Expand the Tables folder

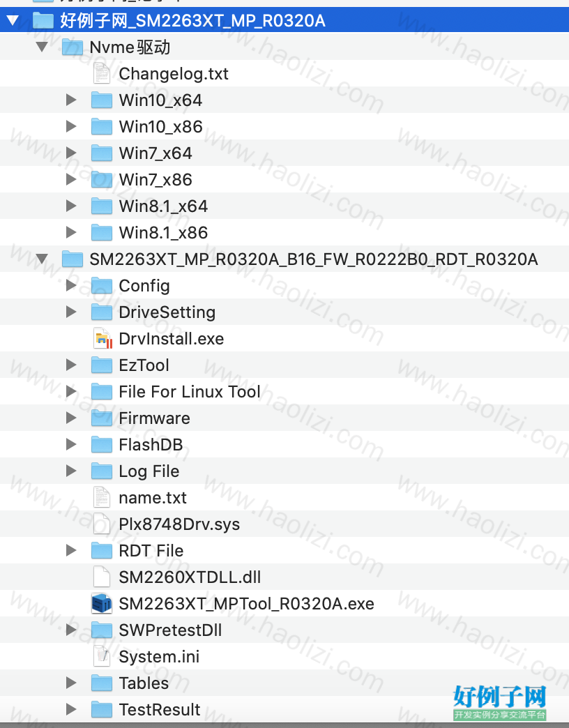click(71, 683)
